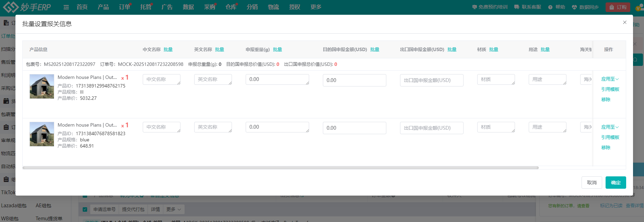
Task: Open the user avatar icon in the top right
Action: 639,8
